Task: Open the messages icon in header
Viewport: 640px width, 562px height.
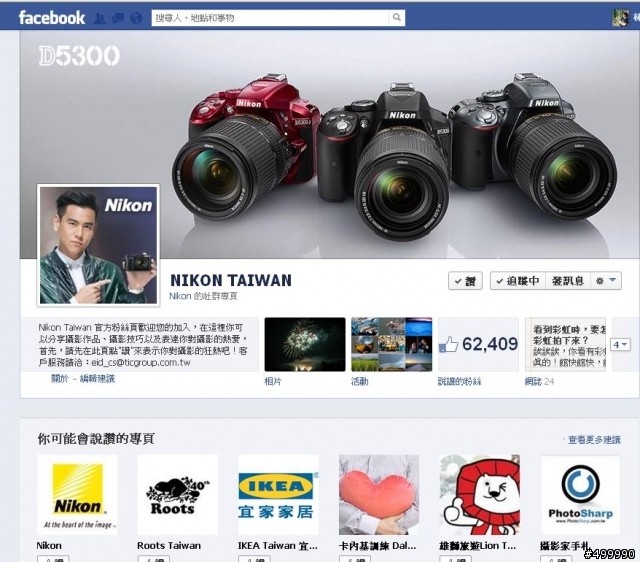Action: pos(118,18)
